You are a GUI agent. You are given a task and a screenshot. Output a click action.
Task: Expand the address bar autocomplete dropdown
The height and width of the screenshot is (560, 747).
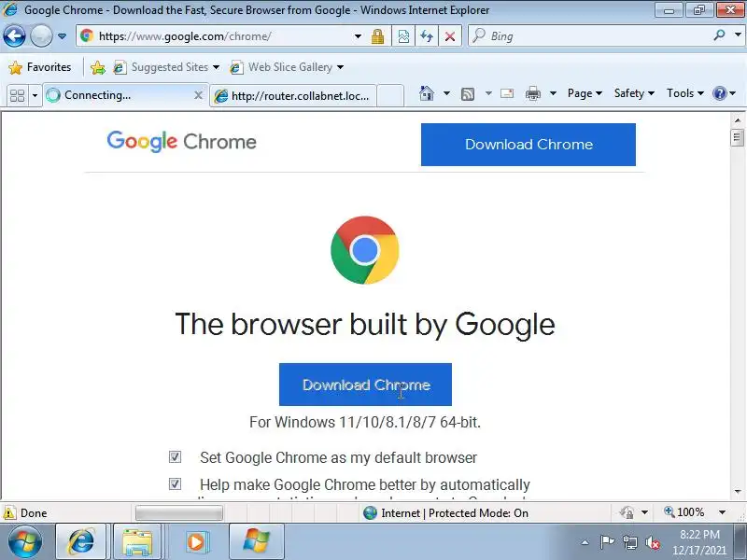click(x=358, y=36)
